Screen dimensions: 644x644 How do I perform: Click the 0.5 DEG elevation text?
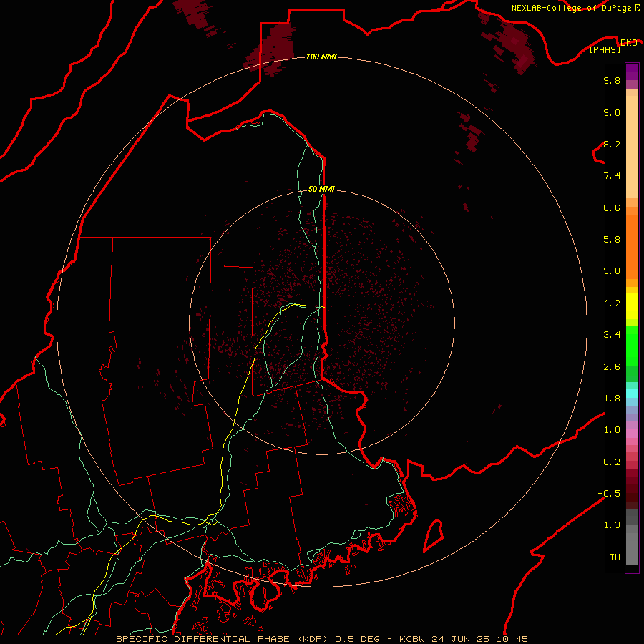point(357,639)
